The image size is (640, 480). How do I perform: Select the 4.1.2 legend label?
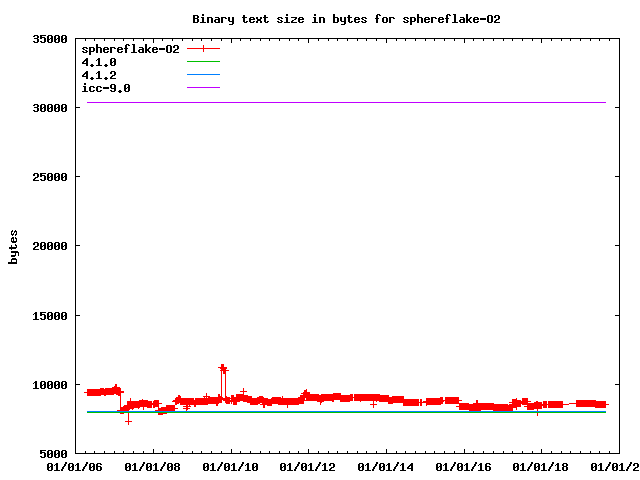tap(99, 75)
